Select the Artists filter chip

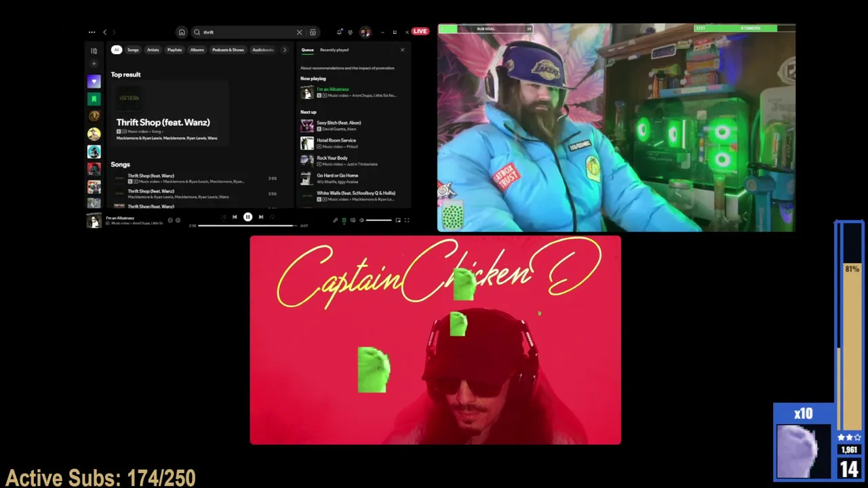(x=153, y=49)
